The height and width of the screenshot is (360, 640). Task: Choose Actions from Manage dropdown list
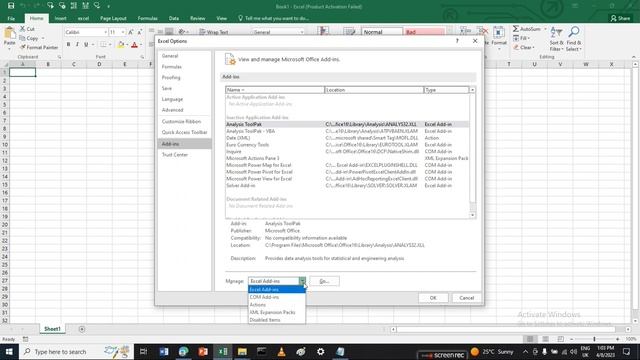(x=277, y=305)
